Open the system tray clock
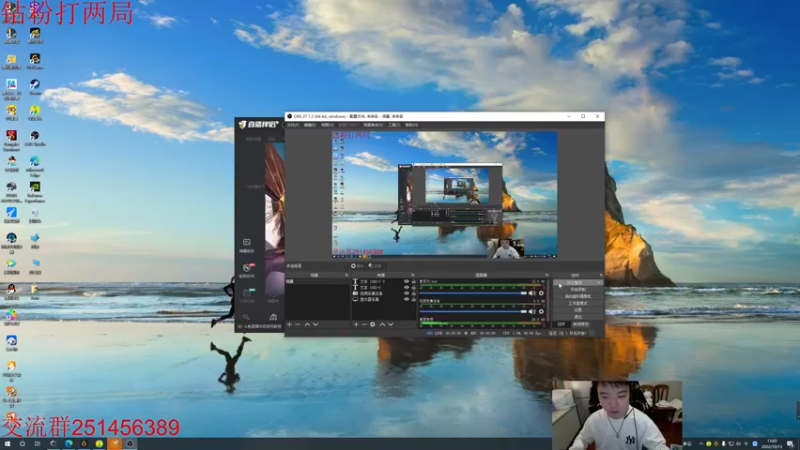The image size is (800, 450). coord(772,443)
